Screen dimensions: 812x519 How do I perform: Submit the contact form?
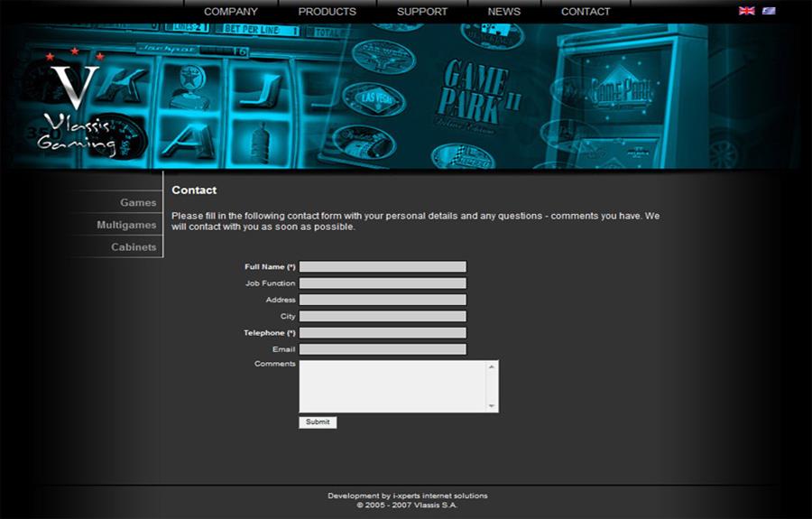coord(318,422)
